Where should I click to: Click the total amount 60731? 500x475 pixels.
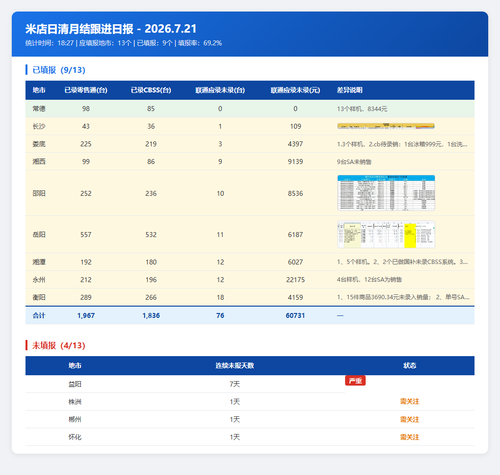pyautogui.click(x=295, y=315)
